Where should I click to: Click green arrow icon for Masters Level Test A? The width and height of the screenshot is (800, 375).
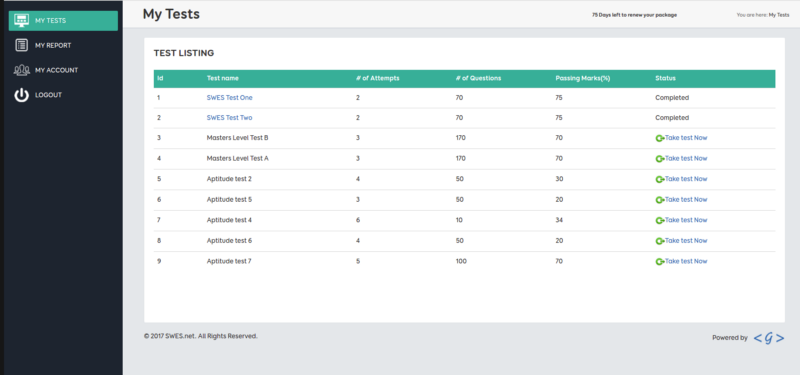[x=660, y=159]
